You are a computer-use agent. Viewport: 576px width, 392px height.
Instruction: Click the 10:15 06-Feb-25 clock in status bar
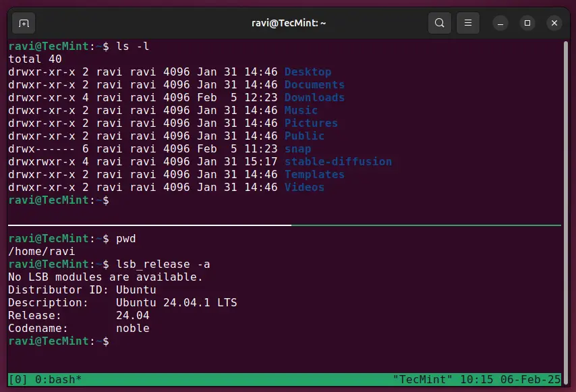click(x=511, y=379)
